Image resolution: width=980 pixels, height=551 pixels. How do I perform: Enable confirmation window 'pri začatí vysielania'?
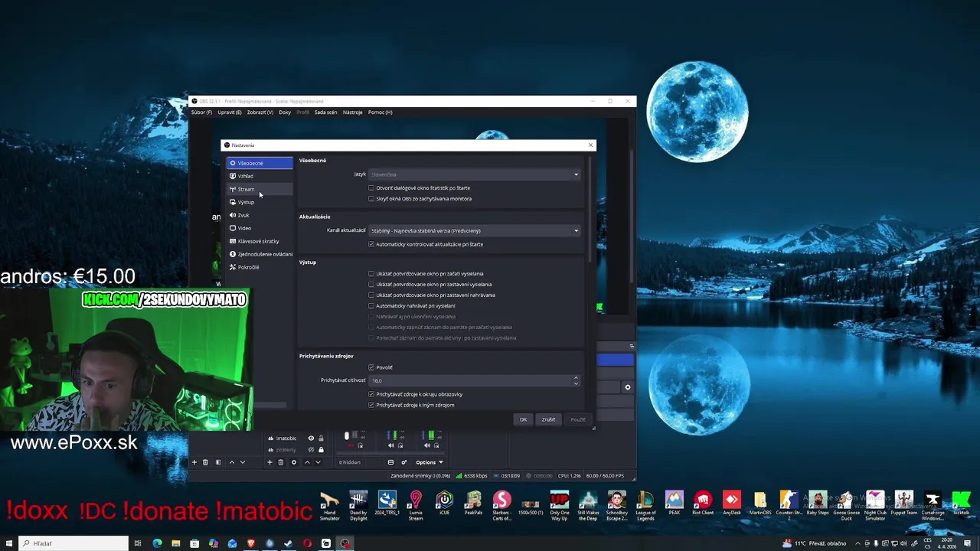371,273
